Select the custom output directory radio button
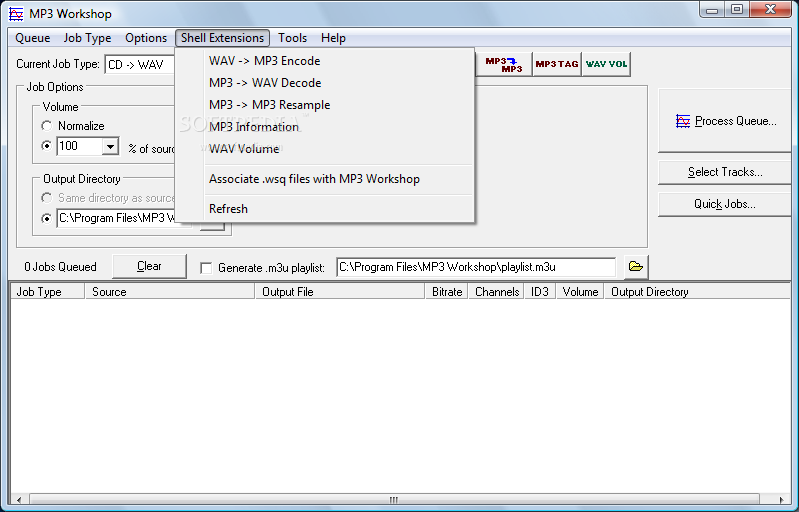Viewport: 799px width, 512px height. click(46, 219)
